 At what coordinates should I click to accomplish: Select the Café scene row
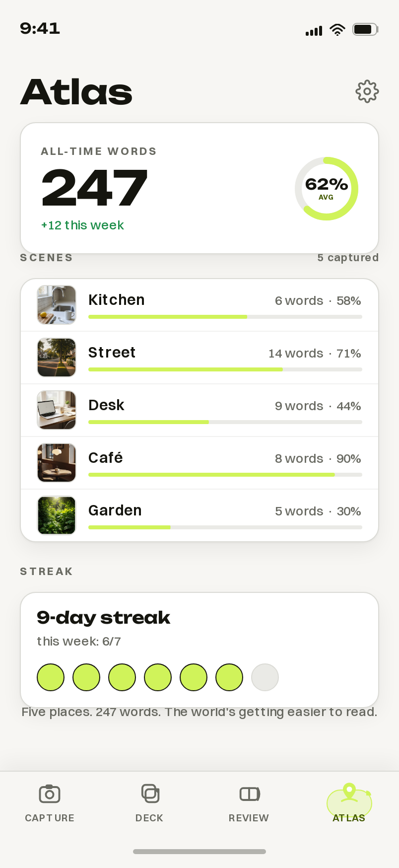pos(199,463)
